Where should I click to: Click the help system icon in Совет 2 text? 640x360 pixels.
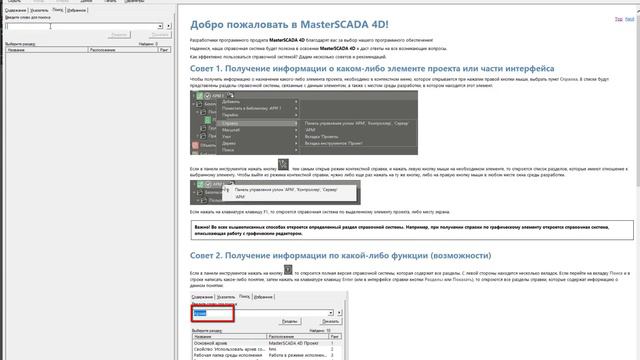(x=288, y=269)
